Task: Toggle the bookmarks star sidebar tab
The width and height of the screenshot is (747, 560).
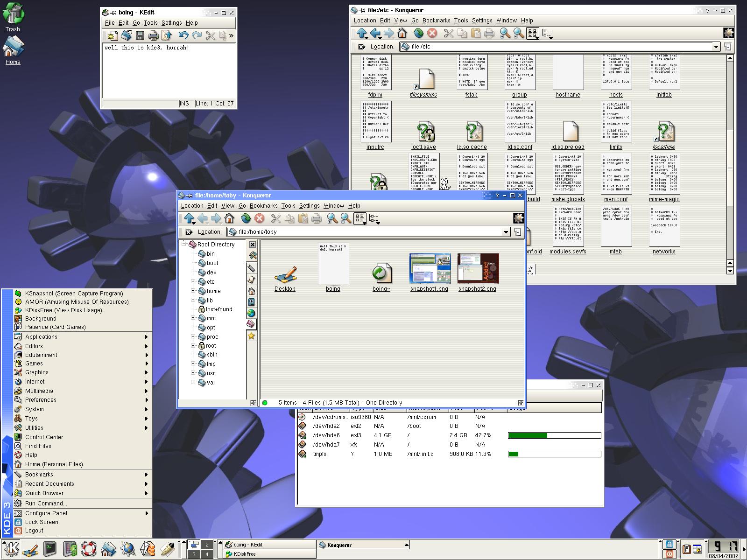Action: pos(251,336)
